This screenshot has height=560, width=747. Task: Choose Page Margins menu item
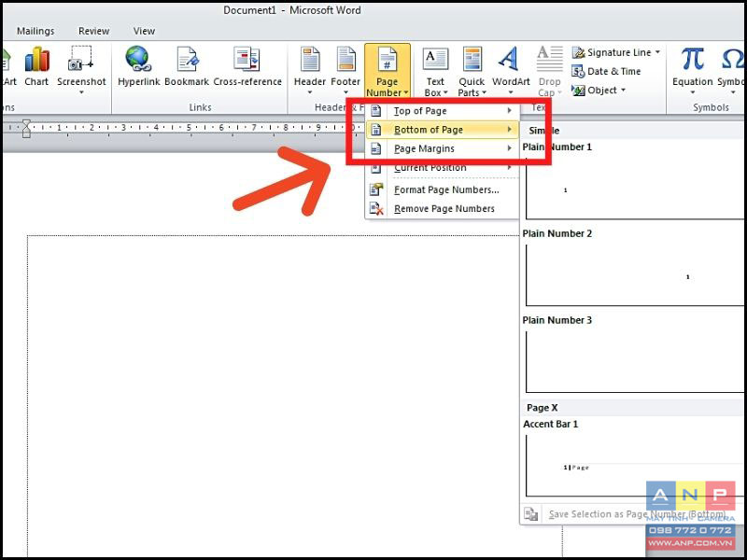442,148
